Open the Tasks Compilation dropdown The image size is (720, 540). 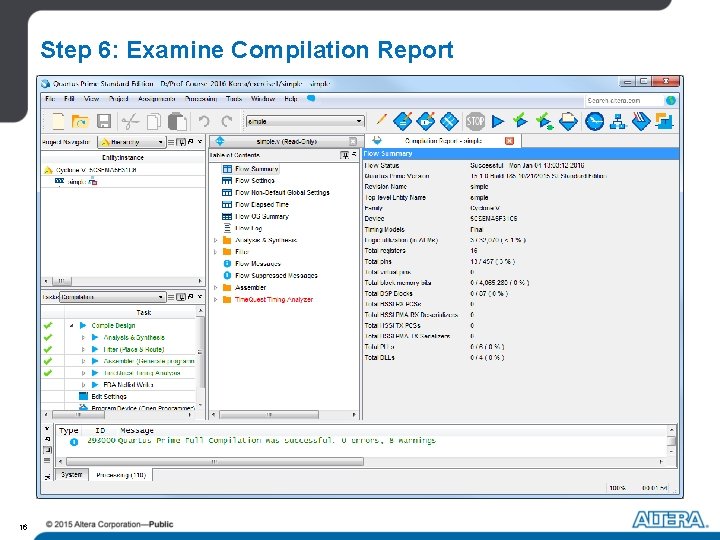(x=112, y=297)
